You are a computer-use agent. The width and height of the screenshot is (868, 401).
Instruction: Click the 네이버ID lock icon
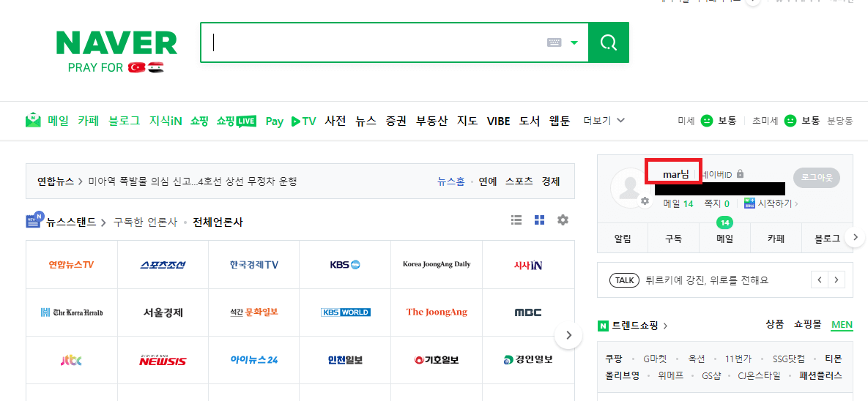click(740, 174)
